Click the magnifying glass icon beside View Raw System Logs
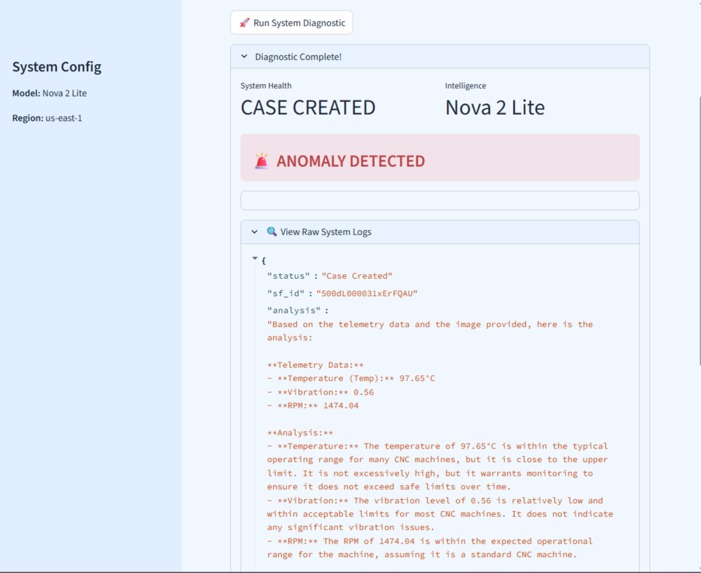 tap(271, 232)
